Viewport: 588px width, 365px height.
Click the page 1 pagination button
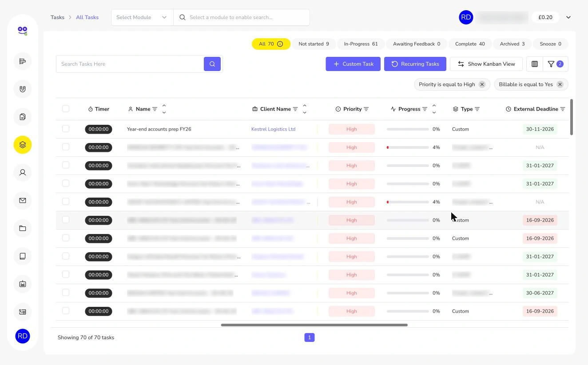(310, 337)
